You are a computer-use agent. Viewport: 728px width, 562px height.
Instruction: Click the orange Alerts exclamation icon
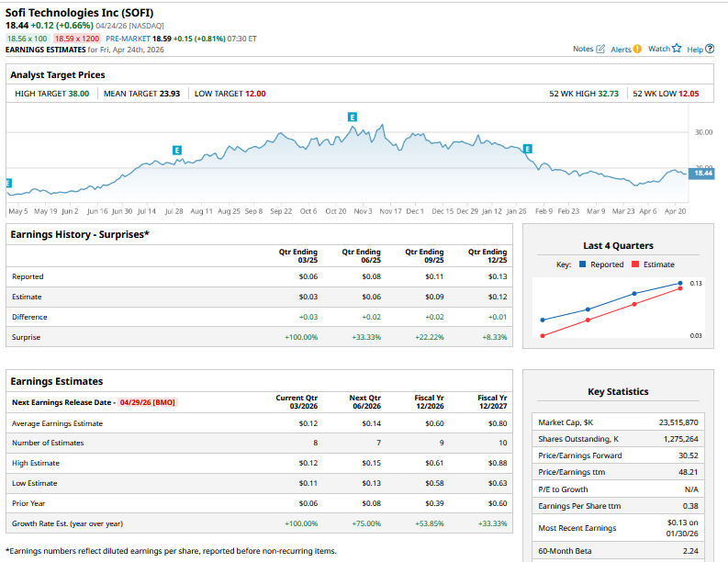(x=637, y=49)
